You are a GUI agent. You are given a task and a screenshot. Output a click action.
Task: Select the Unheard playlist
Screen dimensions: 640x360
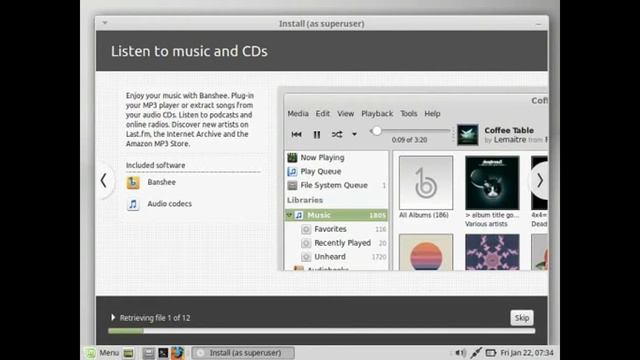point(337,257)
